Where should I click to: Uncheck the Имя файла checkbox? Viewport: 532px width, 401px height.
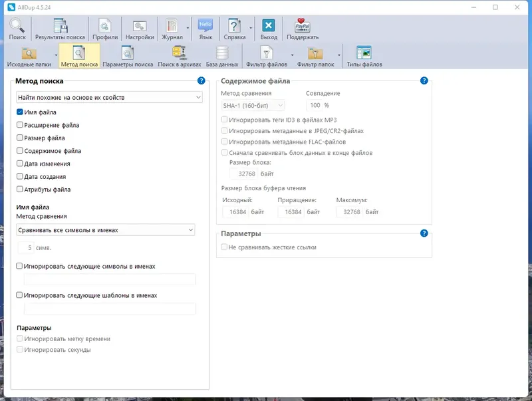pyautogui.click(x=20, y=112)
